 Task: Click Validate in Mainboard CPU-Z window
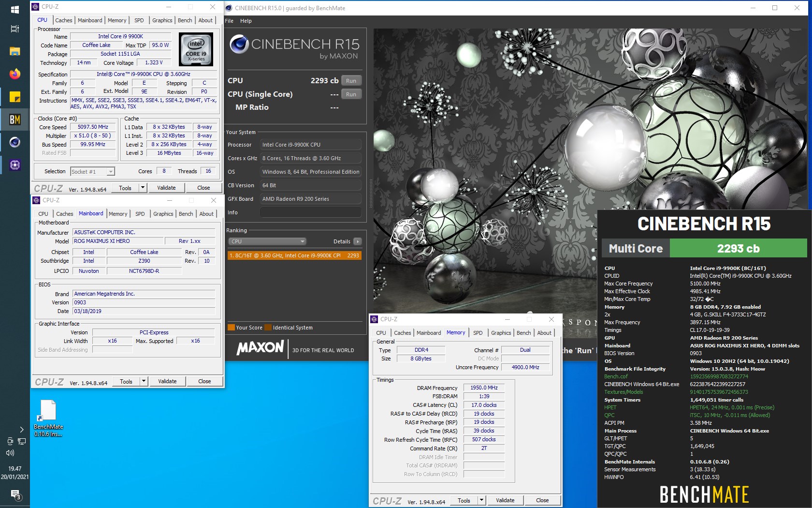pos(167,381)
